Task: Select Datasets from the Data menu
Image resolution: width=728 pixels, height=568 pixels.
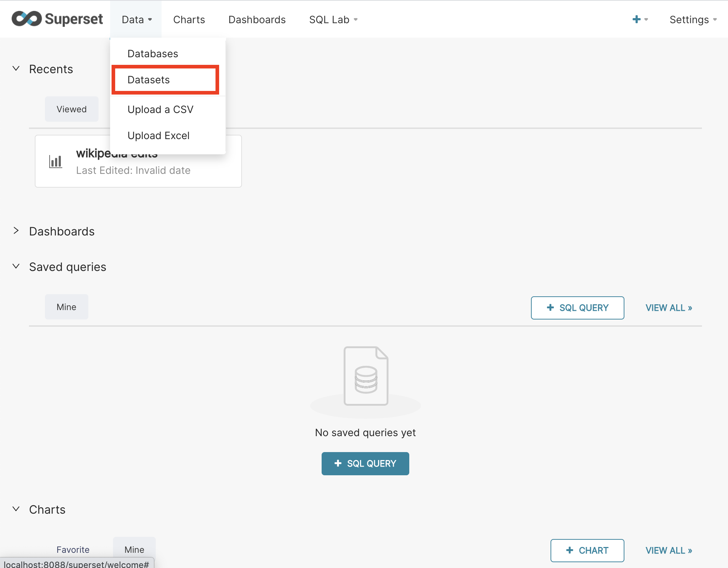Action: click(148, 80)
